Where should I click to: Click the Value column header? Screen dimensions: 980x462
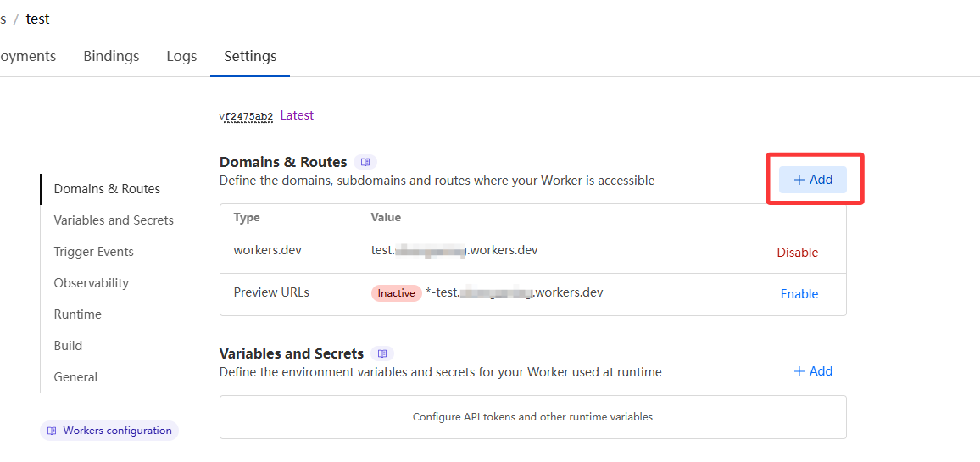click(386, 218)
